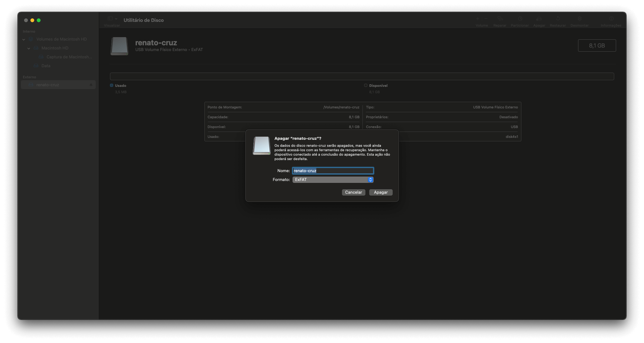
Task: Click the Cancelar button
Action: (x=353, y=192)
